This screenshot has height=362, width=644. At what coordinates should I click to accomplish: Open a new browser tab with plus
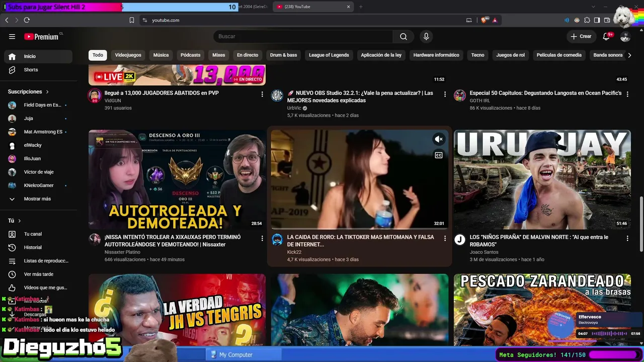pos(361,7)
